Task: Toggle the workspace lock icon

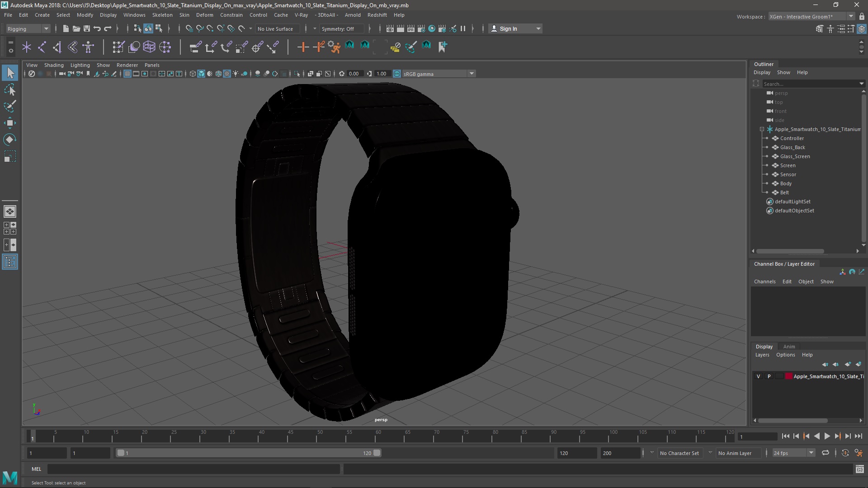Action: pyautogui.click(x=862, y=17)
